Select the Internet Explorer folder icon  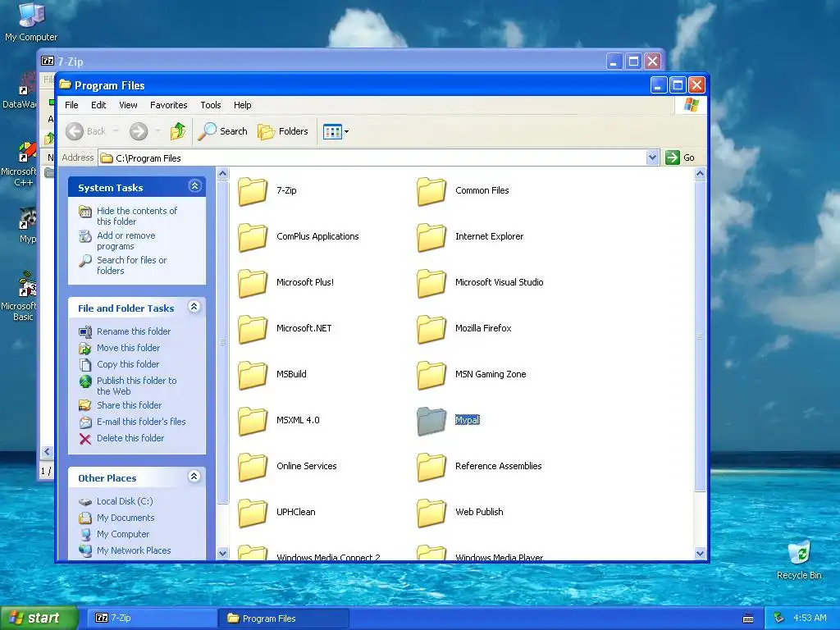pyautogui.click(x=431, y=237)
